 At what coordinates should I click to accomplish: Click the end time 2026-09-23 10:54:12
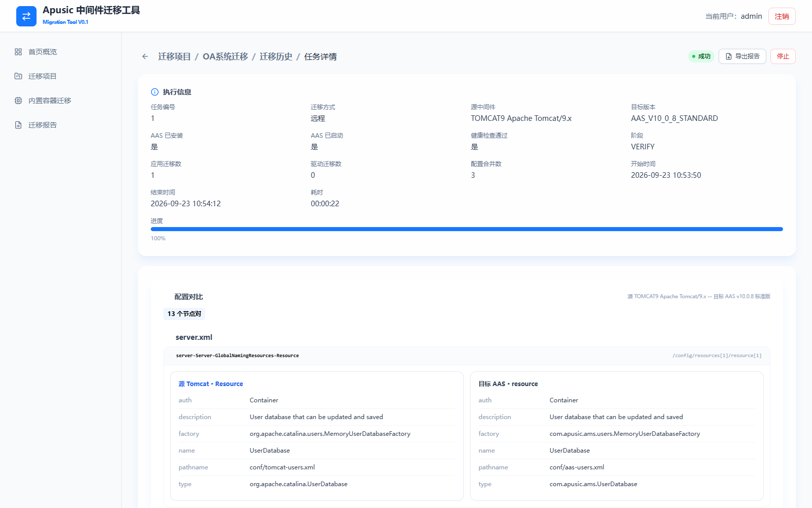pos(186,204)
